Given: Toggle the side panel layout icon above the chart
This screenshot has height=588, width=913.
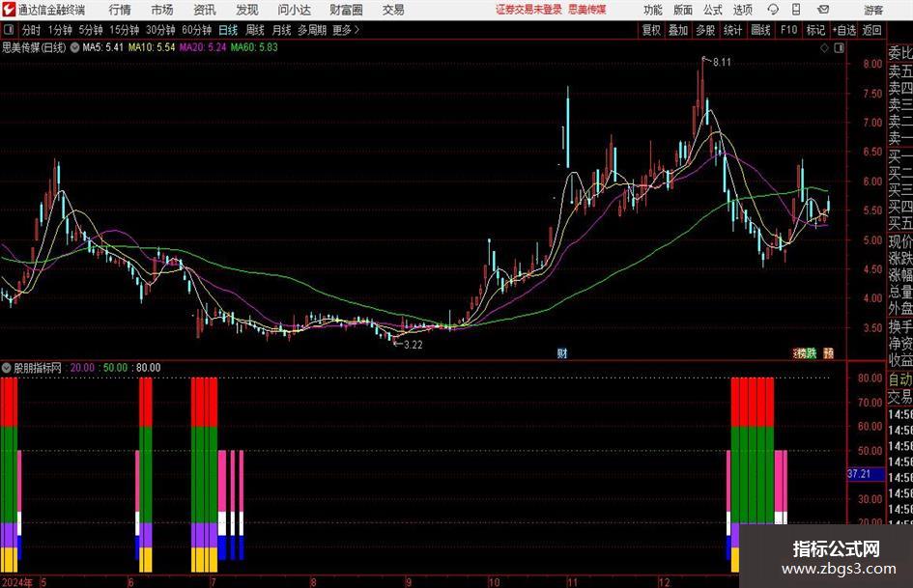Looking at the screenshot, I should pyautogui.click(x=839, y=48).
